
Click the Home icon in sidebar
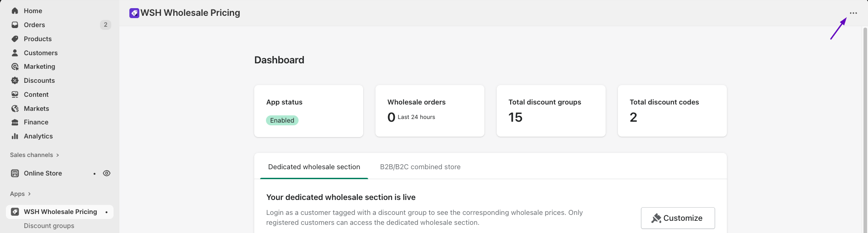tap(15, 11)
